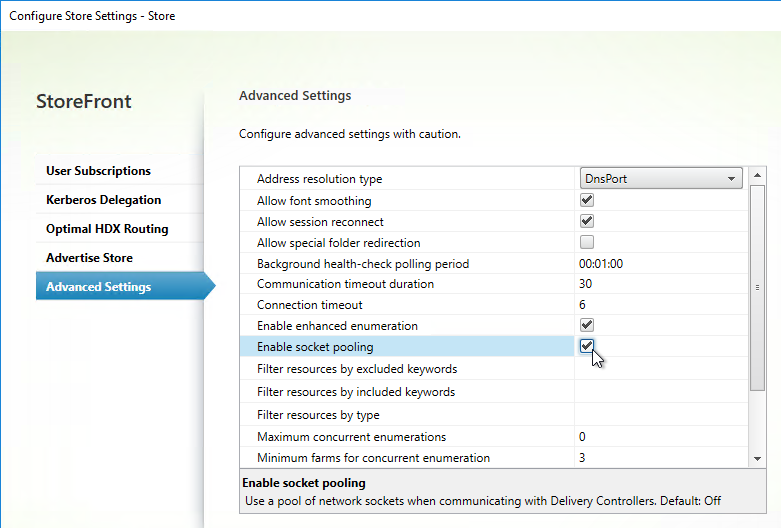Screen dimensions: 781x528
Task: Select the Maximum concurrent enumerations row label
Action: click(352, 437)
